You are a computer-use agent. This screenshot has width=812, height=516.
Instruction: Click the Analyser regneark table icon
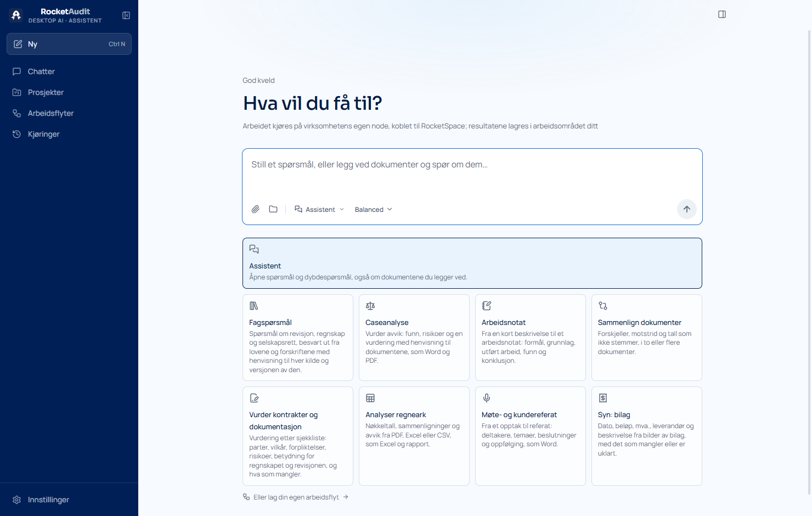[x=370, y=398]
